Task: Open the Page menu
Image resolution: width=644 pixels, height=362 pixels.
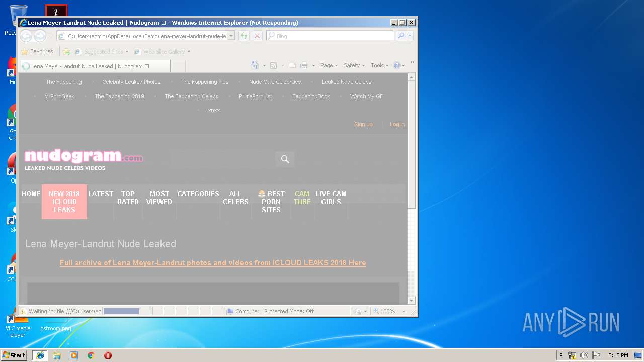Action: [329, 65]
